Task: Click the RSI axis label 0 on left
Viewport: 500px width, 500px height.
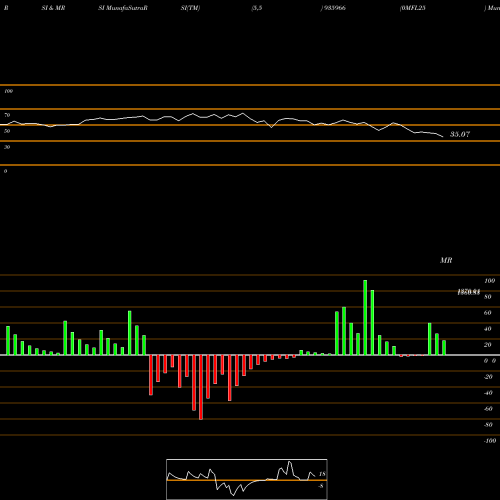Action: click(5, 171)
